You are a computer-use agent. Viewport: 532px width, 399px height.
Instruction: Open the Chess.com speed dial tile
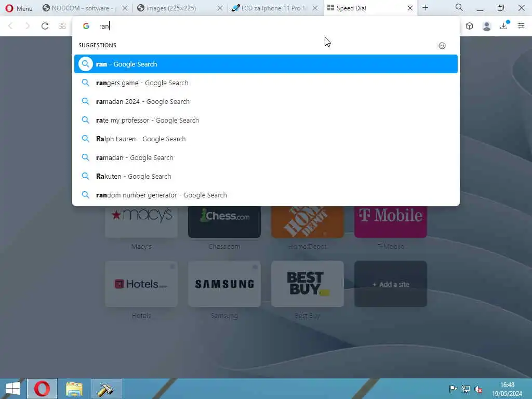[x=224, y=221]
